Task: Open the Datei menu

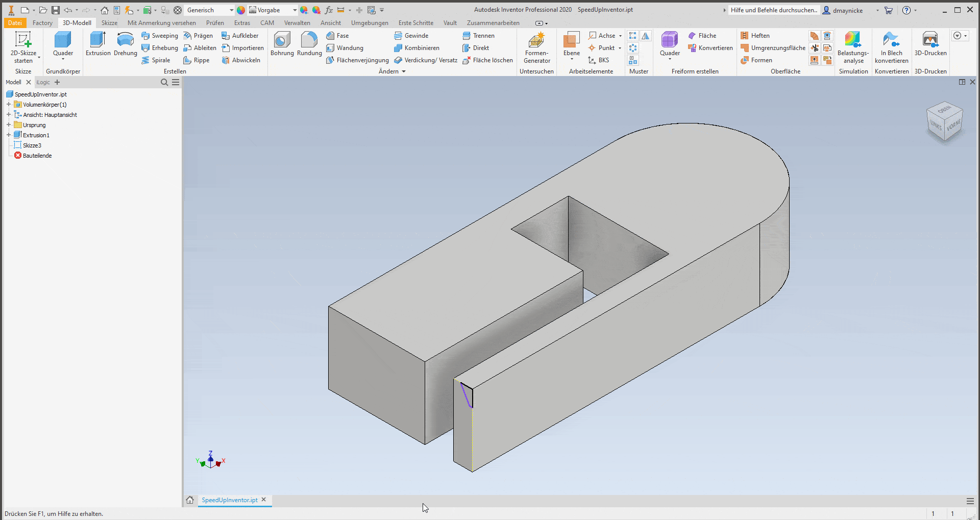Action: 15,23
